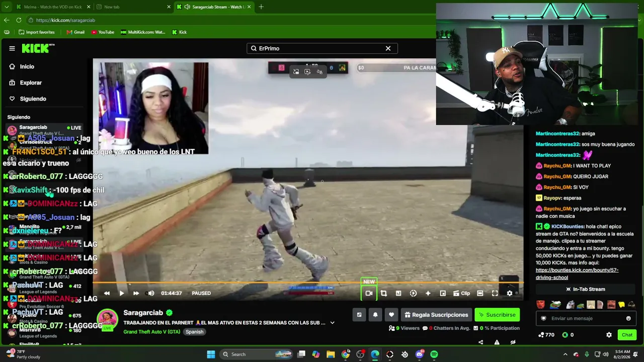Open a new browser tab
Screen dimensions: 644x362
261,7
